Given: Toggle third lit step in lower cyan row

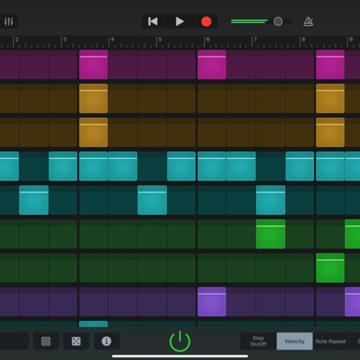Looking at the screenshot, I should point(271,200).
